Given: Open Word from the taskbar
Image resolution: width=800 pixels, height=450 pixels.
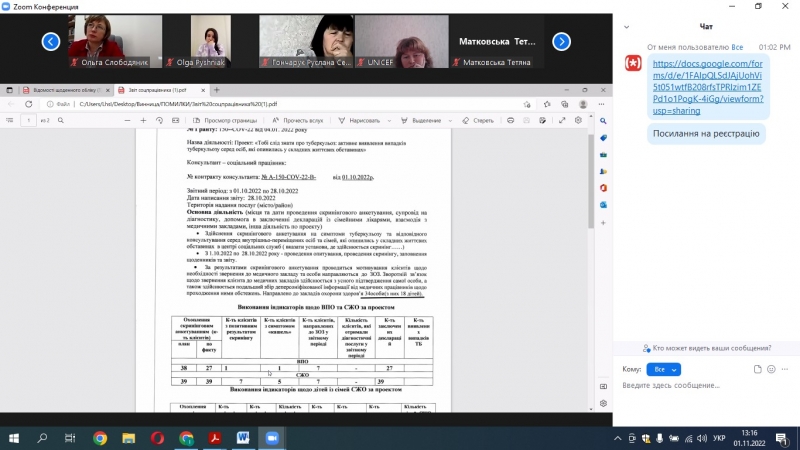Looking at the screenshot, I should (x=243, y=438).
